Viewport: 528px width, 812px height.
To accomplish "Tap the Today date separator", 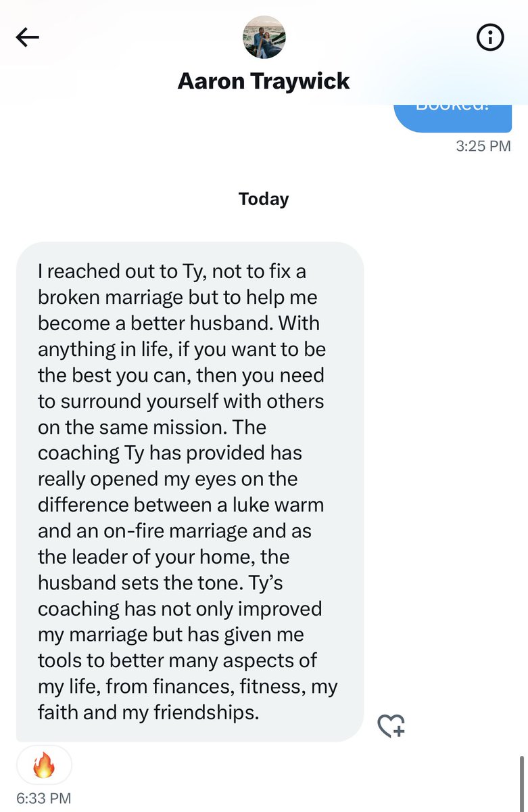I will tap(264, 199).
